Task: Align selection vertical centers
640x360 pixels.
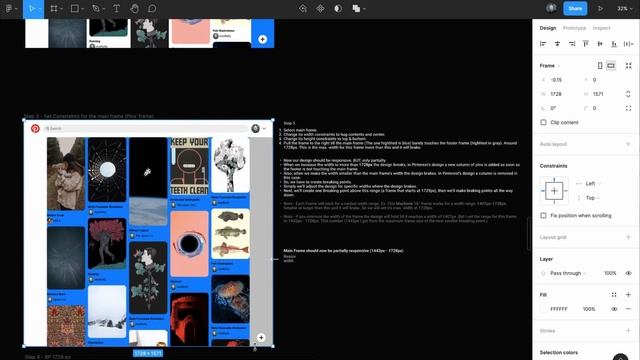Action: click(x=600, y=44)
